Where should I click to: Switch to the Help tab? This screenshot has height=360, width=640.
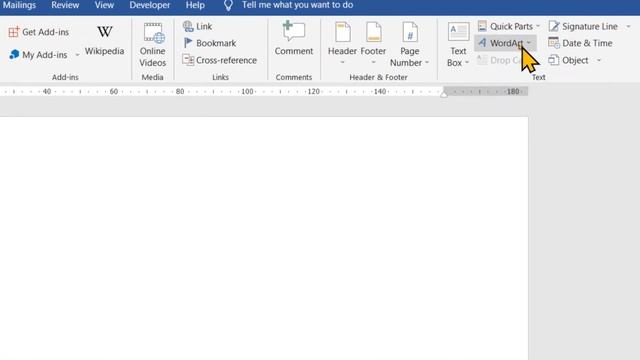click(195, 5)
